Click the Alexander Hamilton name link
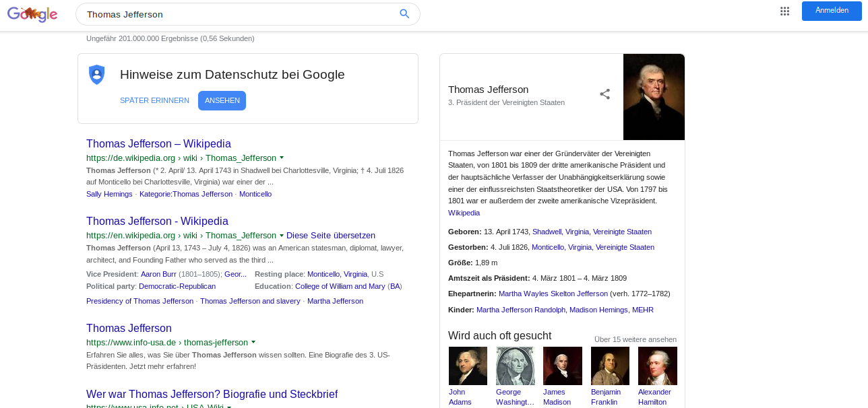This screenshot has width=868, height=408. click(654, 397)
